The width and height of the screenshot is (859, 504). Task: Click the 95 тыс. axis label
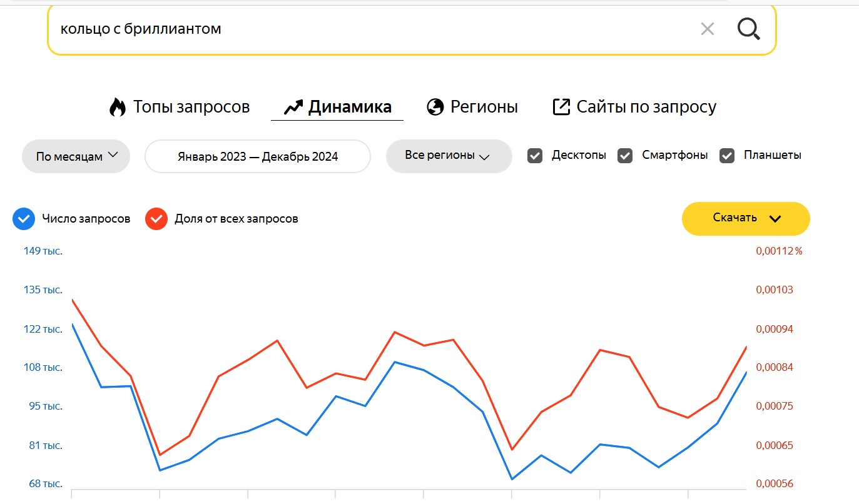pos(46,406)
